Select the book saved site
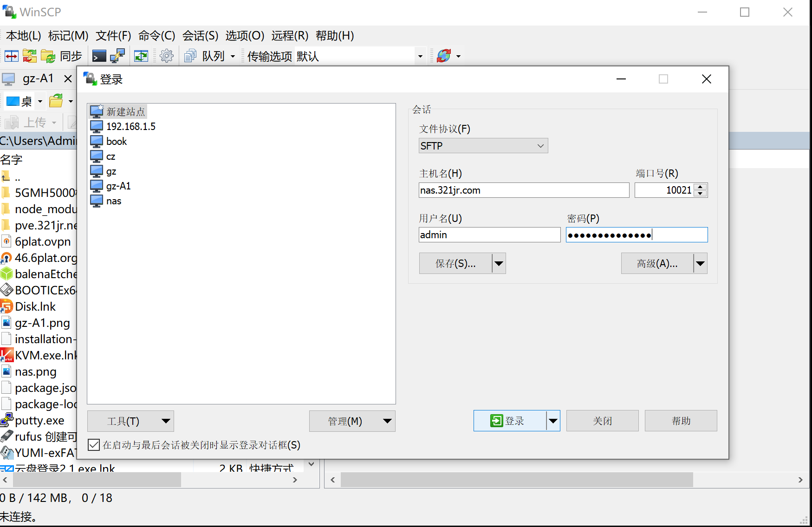 [108, 141]
